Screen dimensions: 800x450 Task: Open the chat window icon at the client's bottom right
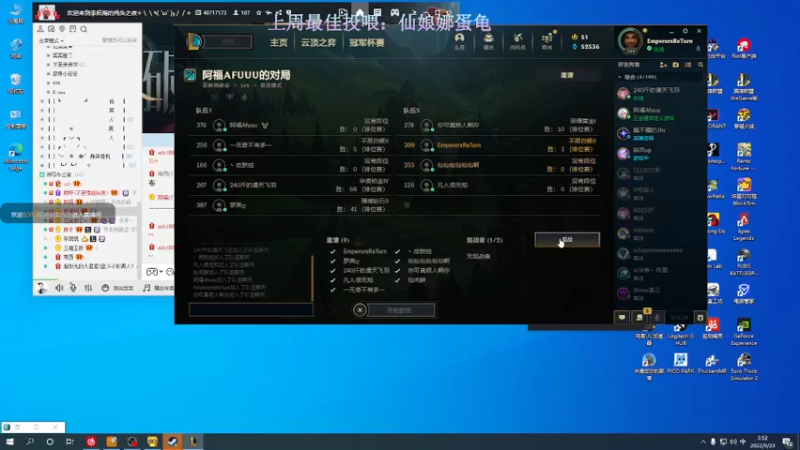[622, 317]
